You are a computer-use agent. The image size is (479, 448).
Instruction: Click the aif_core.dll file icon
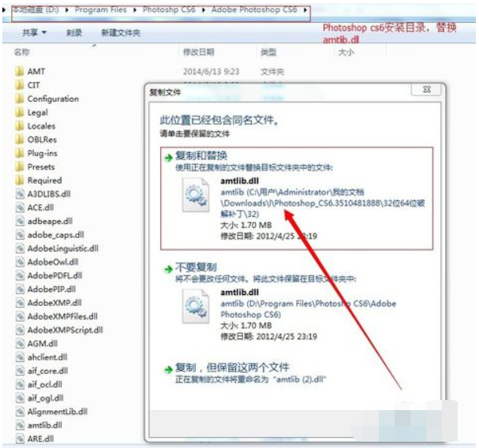click(21, 371)
